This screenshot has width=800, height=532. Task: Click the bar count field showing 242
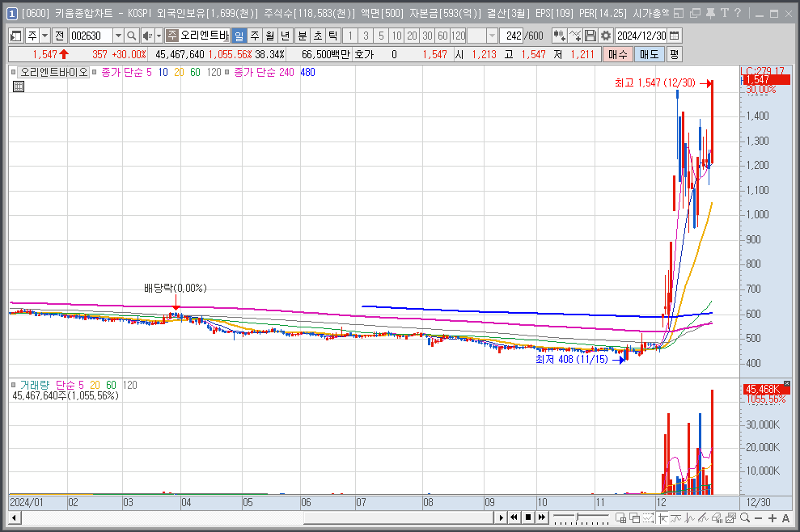pos(510,36)
